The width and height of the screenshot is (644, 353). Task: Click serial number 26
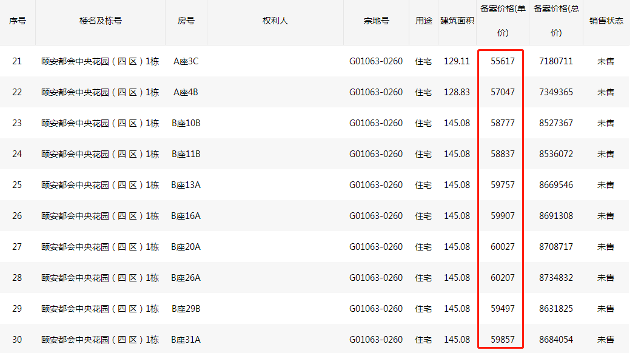coord(17,216)
